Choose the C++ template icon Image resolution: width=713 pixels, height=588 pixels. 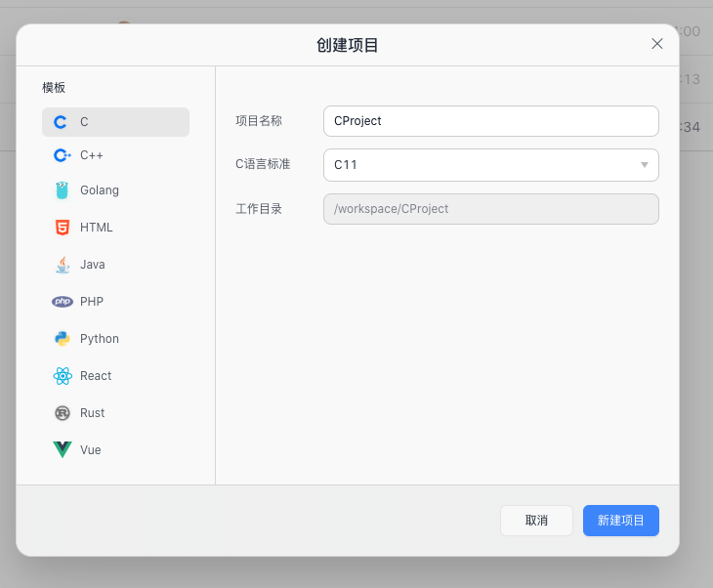62,155
